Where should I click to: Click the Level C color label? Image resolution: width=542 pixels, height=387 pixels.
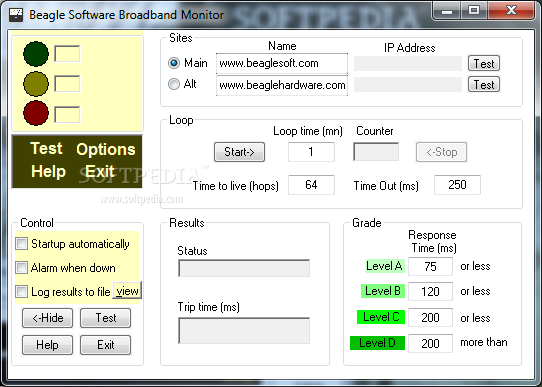point(381,317)
